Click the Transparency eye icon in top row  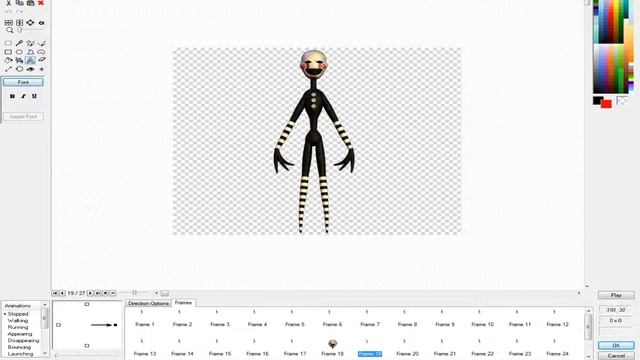point(41,23)
